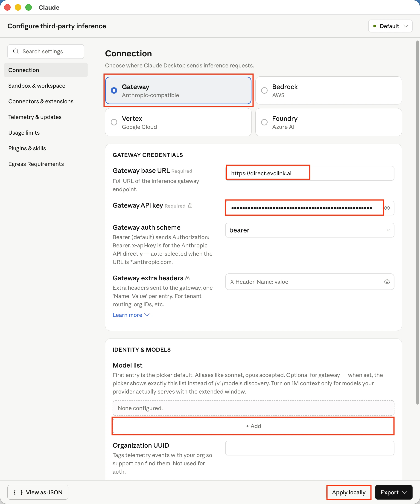Viewport: 420px width, 504px height.
Task: Click the 'Gateway auth scheme' label
Action: [146, 227]
